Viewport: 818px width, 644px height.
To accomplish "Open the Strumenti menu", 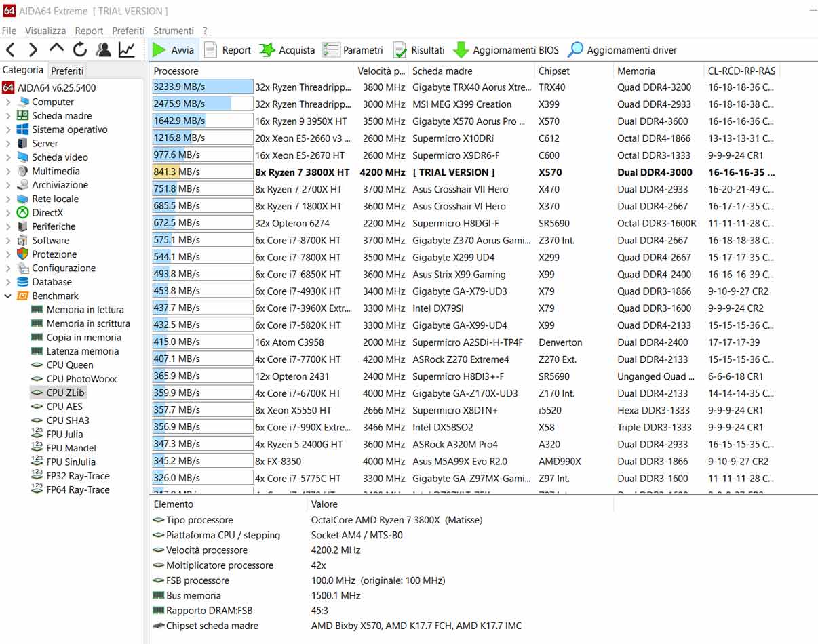I will (173, 31).
